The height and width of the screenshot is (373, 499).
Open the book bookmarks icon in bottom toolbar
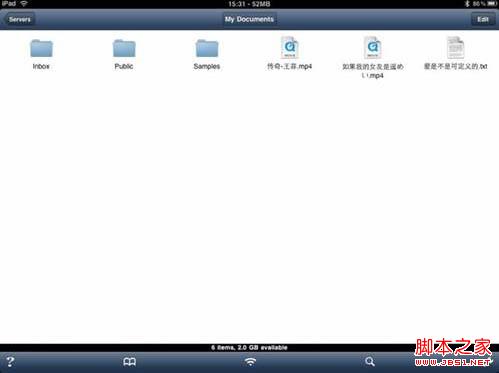pos(129,362)
